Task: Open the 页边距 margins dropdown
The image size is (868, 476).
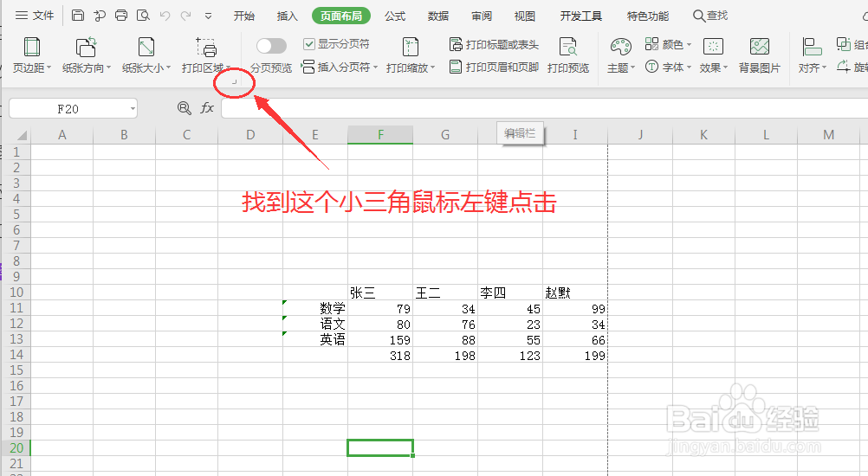Action: pos(32,55)
